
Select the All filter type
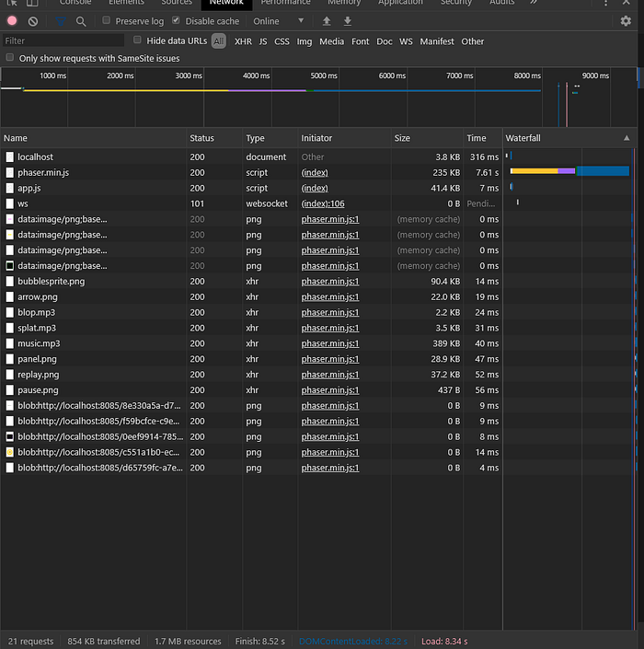219,41
